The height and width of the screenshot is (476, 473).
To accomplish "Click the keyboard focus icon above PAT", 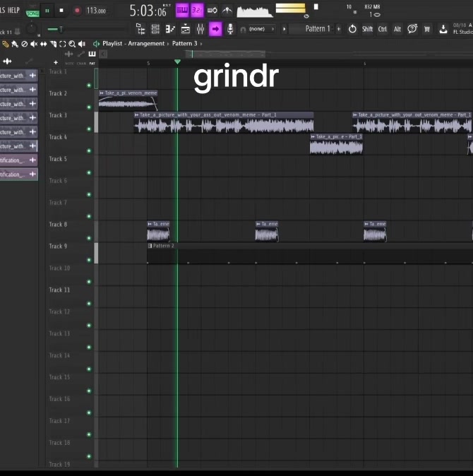I will 92,54.
